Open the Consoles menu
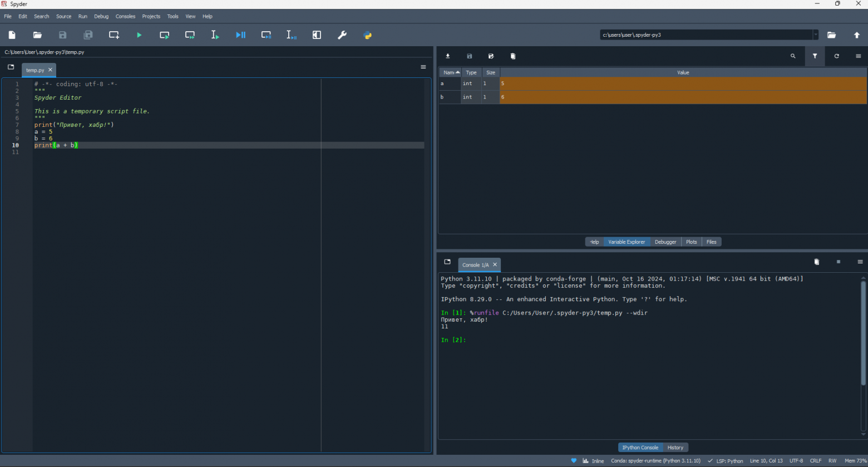 click(126, 17)
